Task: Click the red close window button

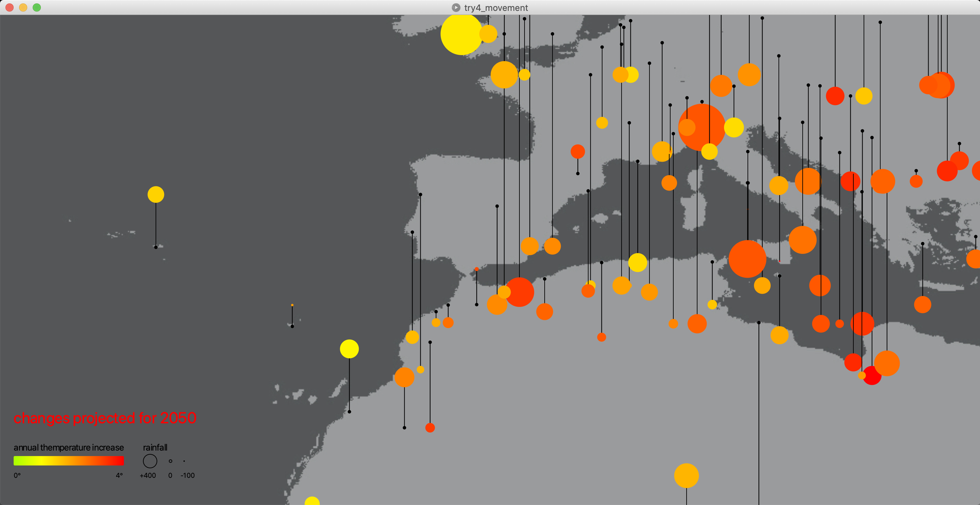Action: coord(10,7)
